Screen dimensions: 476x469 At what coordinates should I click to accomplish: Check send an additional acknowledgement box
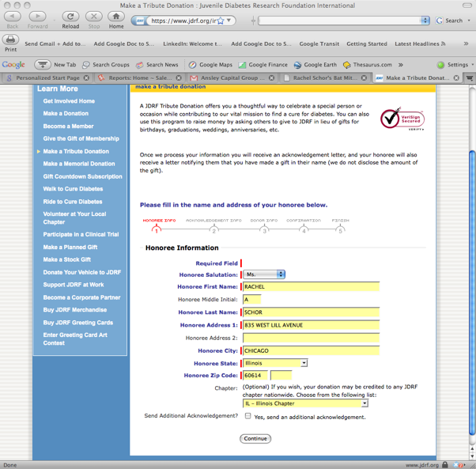pos(248,416)
